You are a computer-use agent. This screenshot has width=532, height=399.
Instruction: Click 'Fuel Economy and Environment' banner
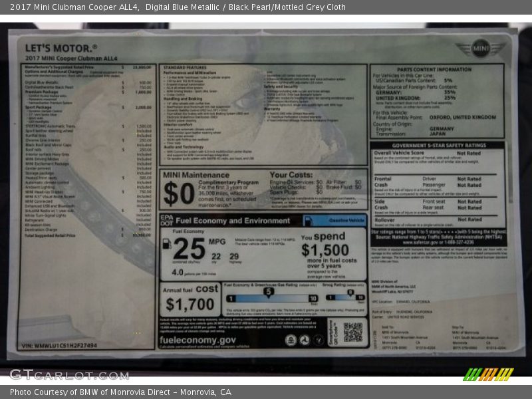pyautogui.click(x=233, y=221)
